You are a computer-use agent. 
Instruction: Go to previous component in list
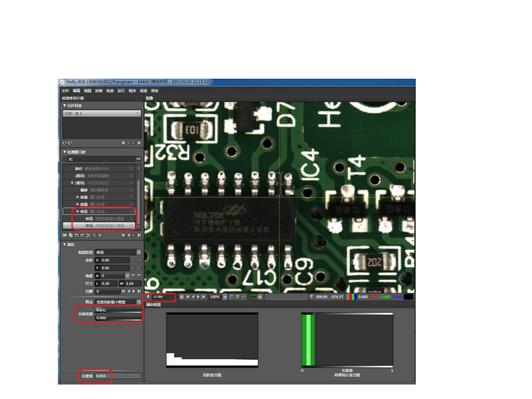(x=129, y=143)
